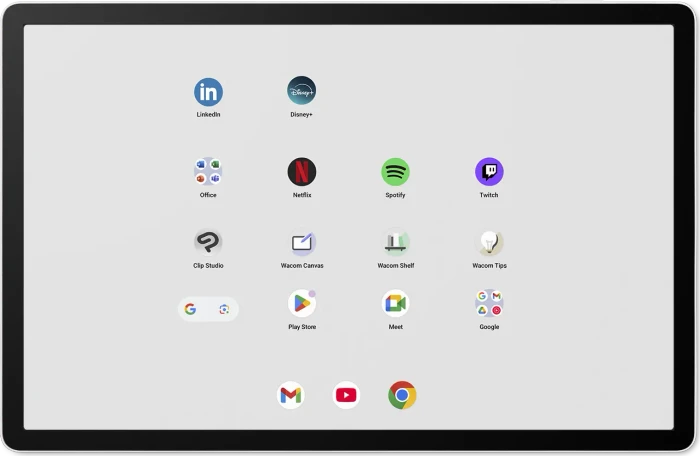Open the LinkedIn app
The width and height of the screenshot is (700, 456).
(x=208, y=92)
